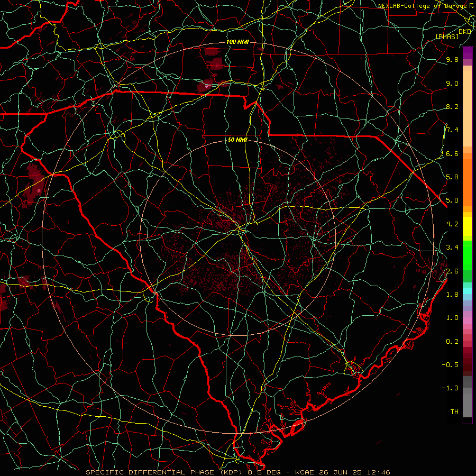Image resolution: width=476 pixels, height=476 pixels.
Task: Click the 6.6 value on the color scale
Action: tap(452, 153)
